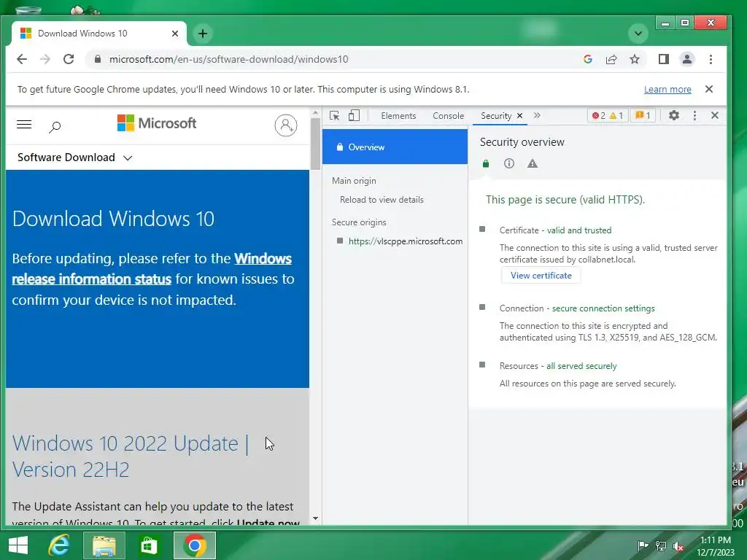Close the Download Windows 10 tab
The image size is (747, 560).
175,34
